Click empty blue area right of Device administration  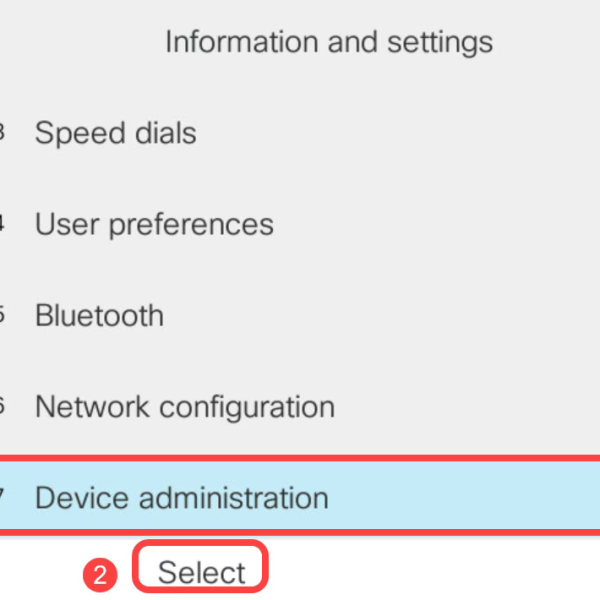pyautogui.click(x=470, y=497)
